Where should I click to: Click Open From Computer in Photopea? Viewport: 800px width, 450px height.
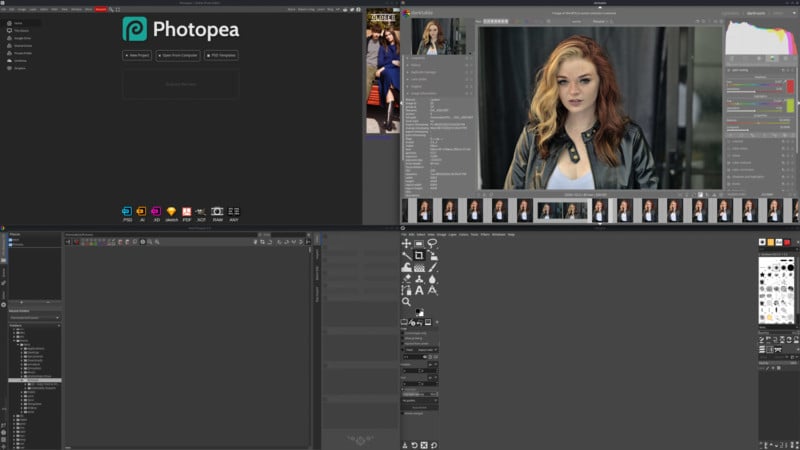[x=178, y=55]
